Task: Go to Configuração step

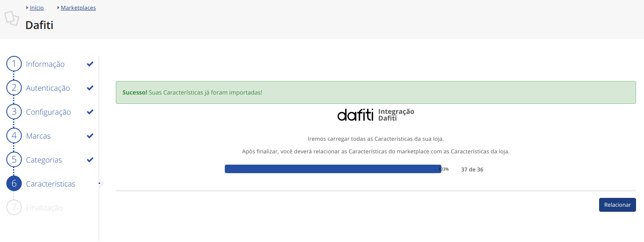Action: pos(48,112)
